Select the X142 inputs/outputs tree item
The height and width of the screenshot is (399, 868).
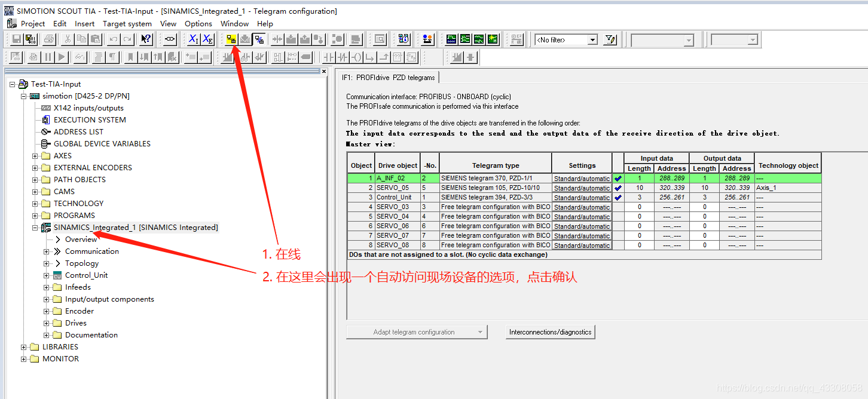[88, 108]
